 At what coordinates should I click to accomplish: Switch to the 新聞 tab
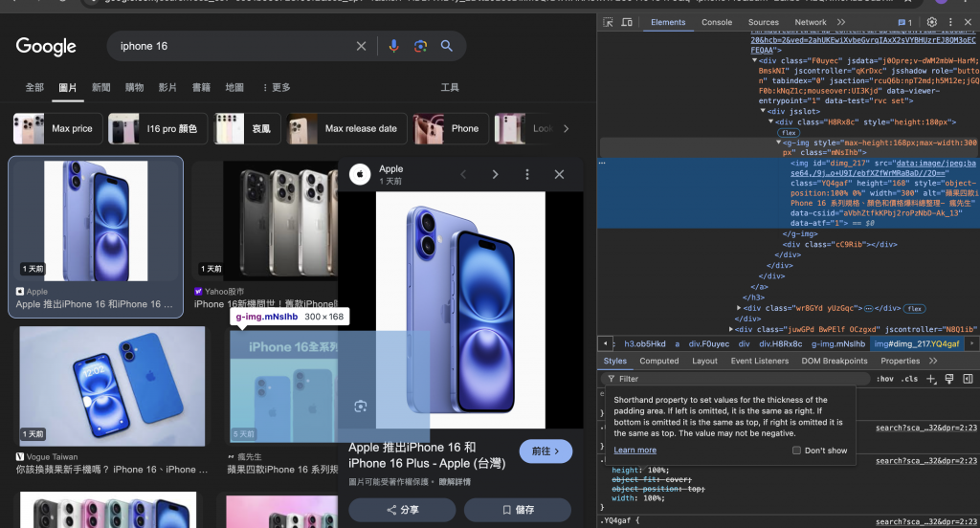click(101, 87)
